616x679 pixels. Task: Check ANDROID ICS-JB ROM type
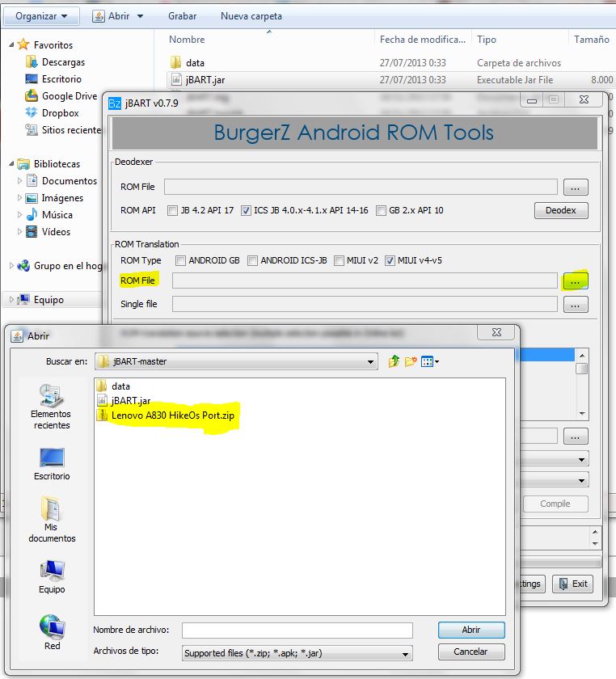[252, 260]
